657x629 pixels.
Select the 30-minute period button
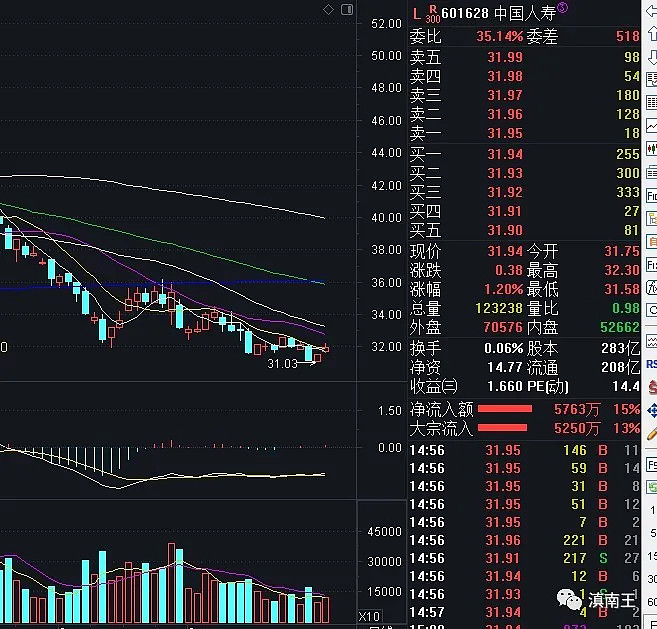click(652, 579)
